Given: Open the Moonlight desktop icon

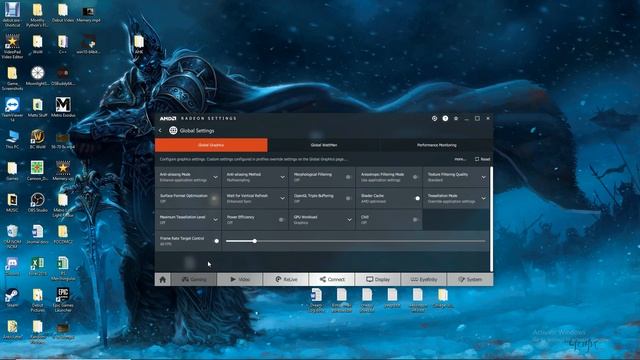Looking at the screenshot, I should pyautogui.click(x=38, y=76).
